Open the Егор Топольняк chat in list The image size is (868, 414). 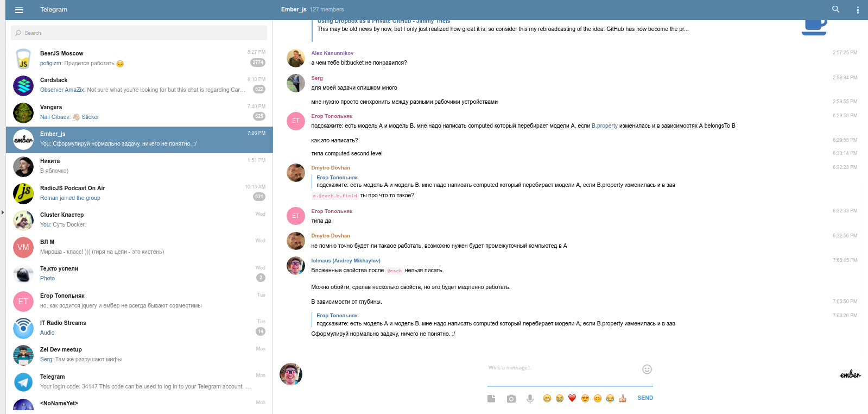coord(139,301)
